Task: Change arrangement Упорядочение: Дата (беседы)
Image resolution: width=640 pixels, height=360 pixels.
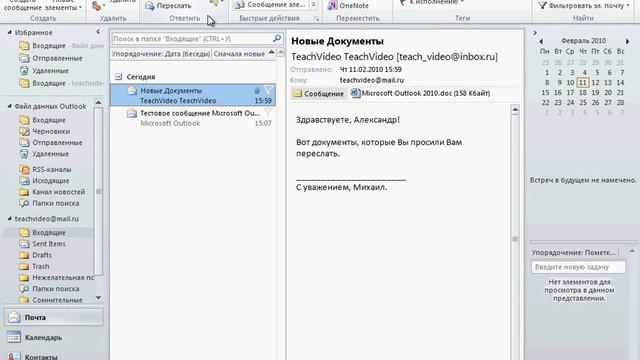Action: point(161,54)
